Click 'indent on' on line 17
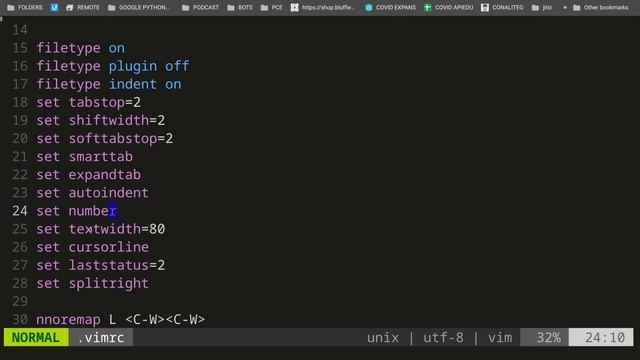 pos(145,84)
